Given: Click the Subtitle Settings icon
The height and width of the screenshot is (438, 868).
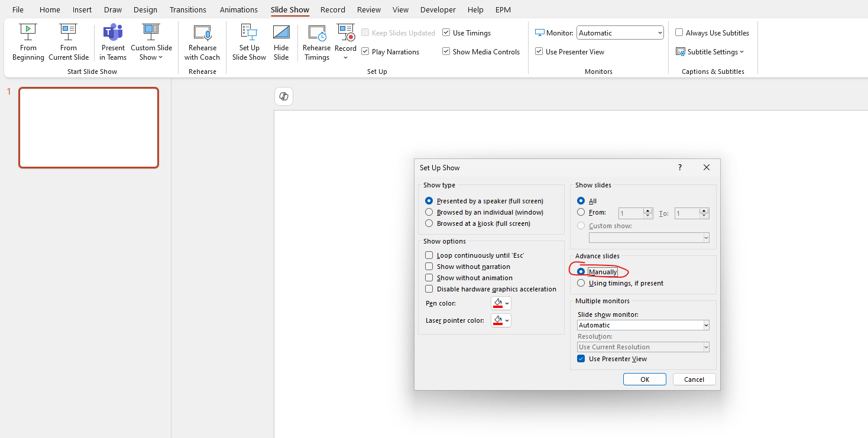Looking at the screenshot, I should (681, 52).
